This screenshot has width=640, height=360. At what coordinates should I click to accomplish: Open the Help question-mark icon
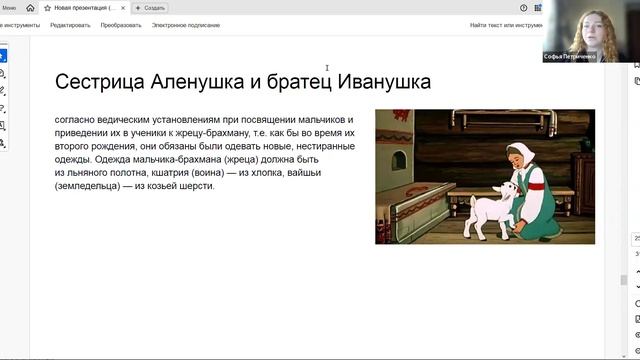523,8
